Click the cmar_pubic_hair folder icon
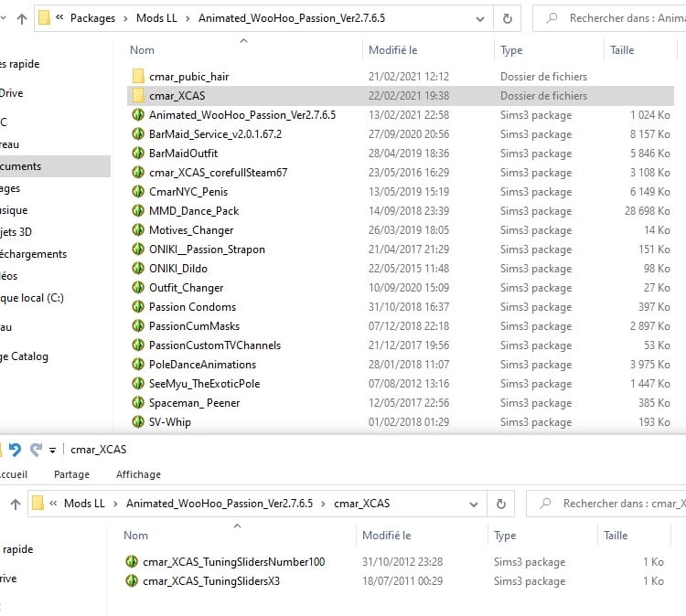The width and height of the screenshot is (686, 616). [138, 77]
